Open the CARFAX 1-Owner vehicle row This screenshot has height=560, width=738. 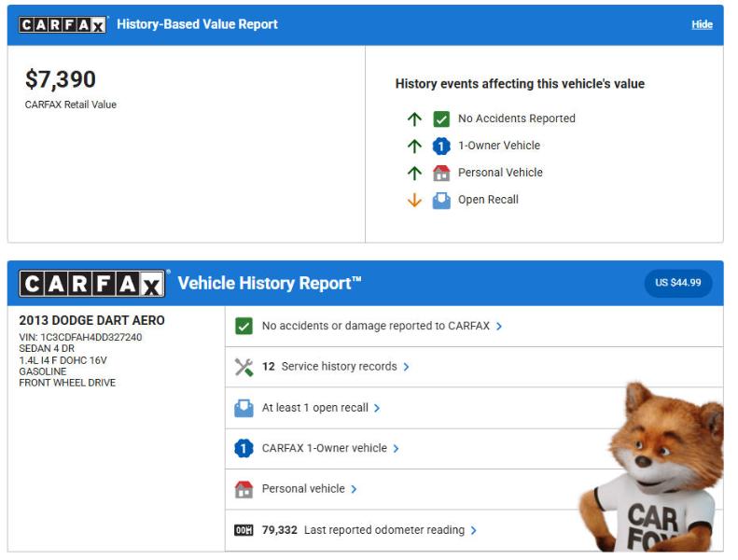tap(324, 449)
